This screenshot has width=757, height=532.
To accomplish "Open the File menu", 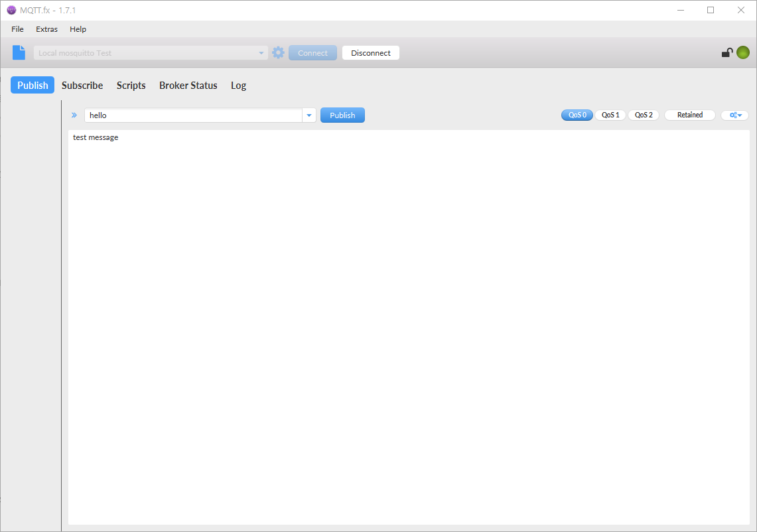I will (17, 29).
